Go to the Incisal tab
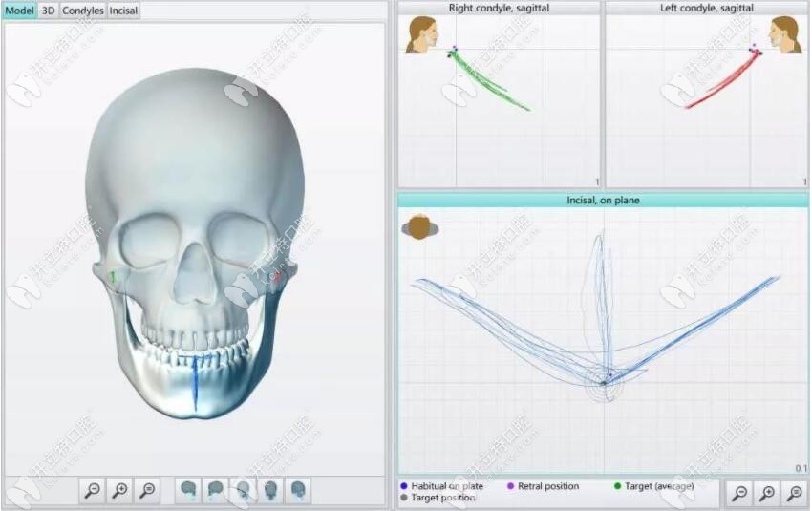 (x=123, y=11)
